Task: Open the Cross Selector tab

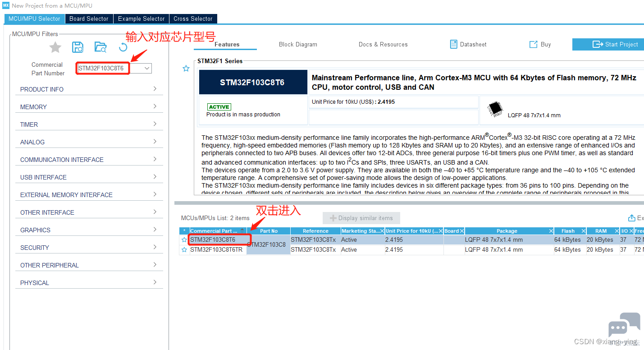Action: (193, 18)
